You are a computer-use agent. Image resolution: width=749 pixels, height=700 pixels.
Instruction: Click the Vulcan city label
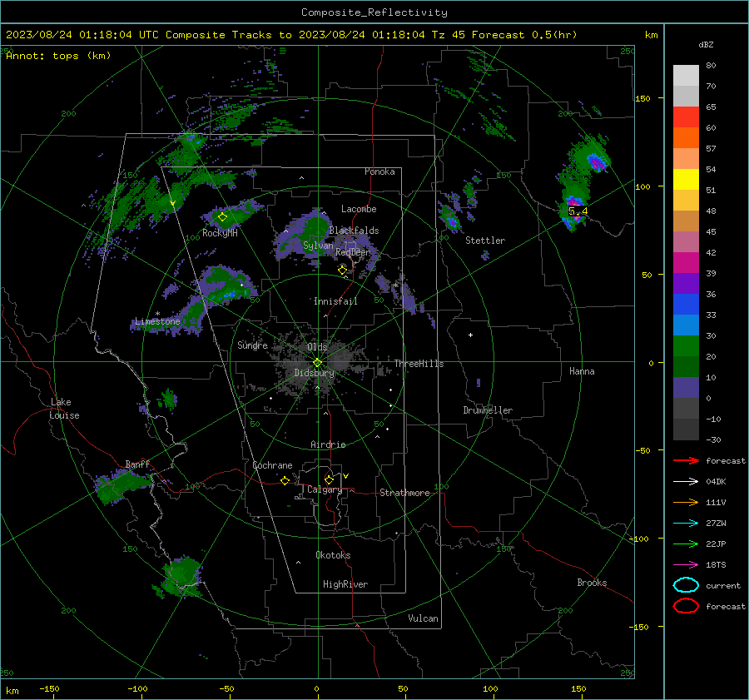coord(423,618)
